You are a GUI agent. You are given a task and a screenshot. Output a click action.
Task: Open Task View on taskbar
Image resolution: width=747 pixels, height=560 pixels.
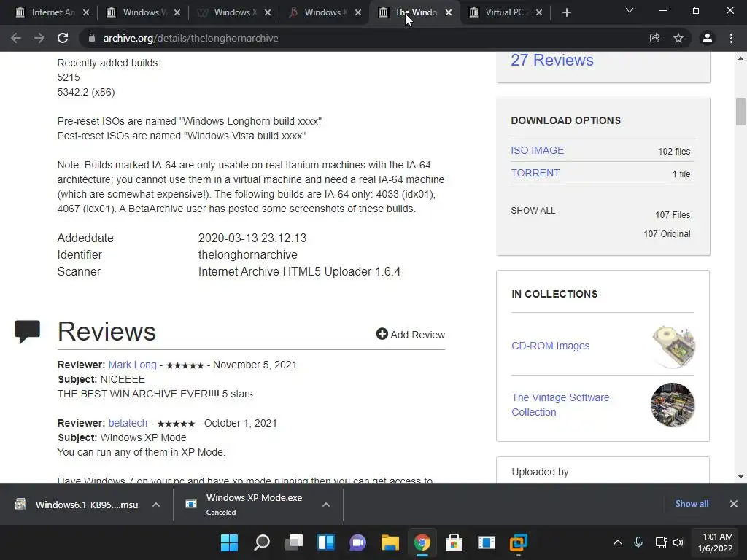[294, 542]
